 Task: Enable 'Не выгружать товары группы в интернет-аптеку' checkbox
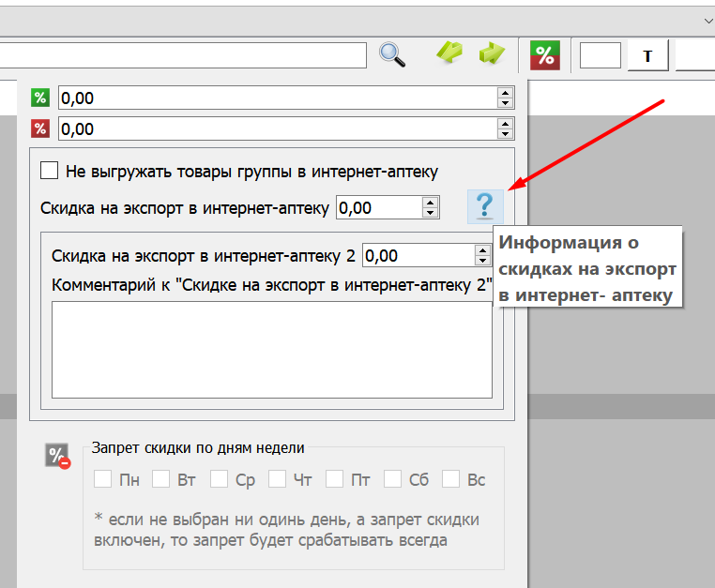[x=50, y=171]
